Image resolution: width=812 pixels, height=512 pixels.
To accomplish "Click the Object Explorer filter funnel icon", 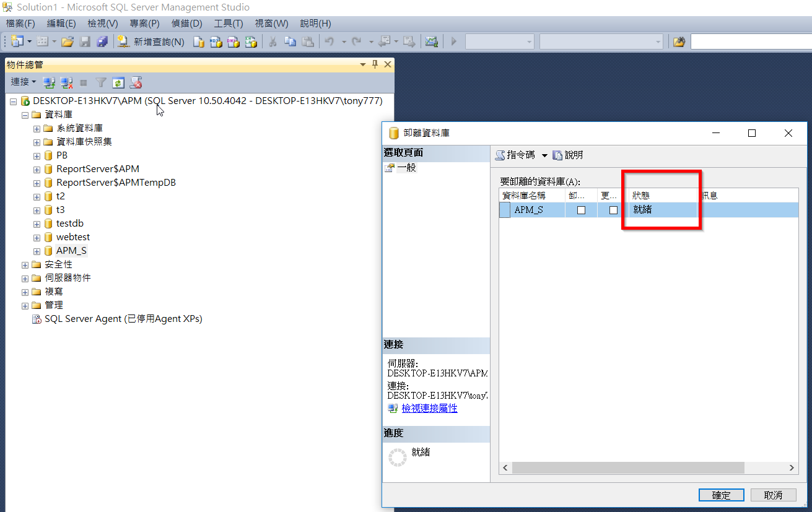I will coord(101,82).
